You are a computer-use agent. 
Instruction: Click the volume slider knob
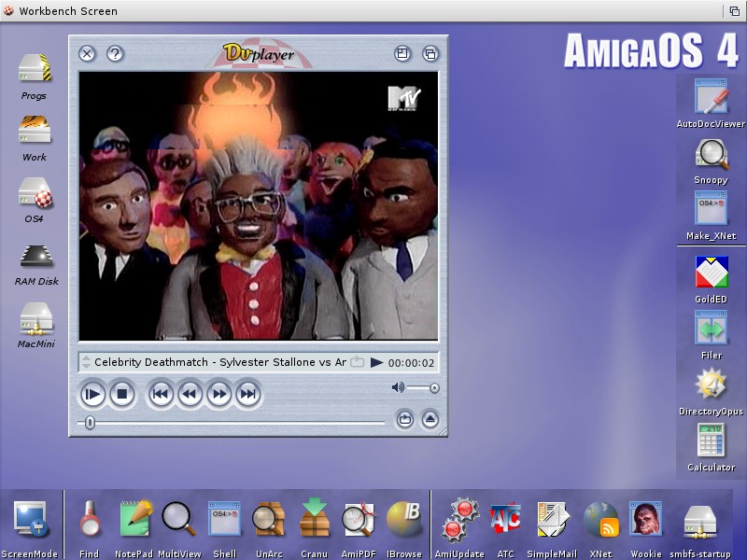tap(434, 388)
